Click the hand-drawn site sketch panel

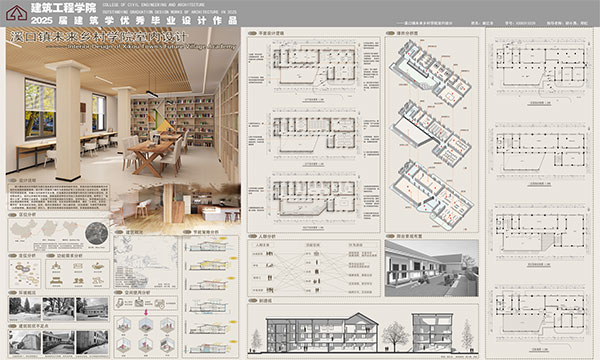145,262
